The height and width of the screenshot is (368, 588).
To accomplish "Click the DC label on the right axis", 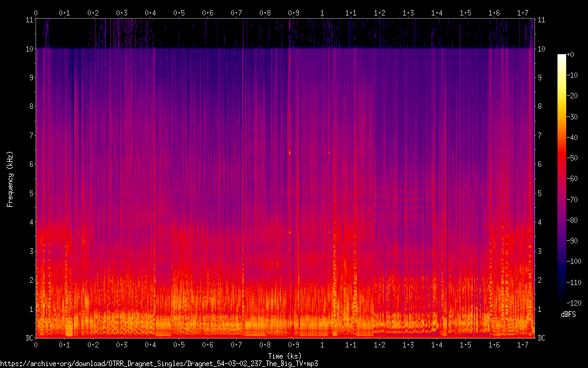I will (541, 337).
